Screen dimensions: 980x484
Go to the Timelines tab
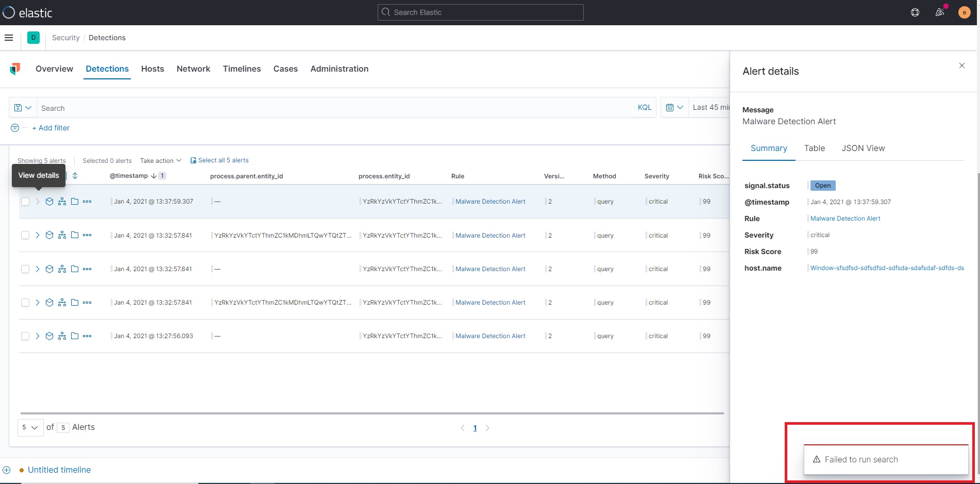point(242,69)
